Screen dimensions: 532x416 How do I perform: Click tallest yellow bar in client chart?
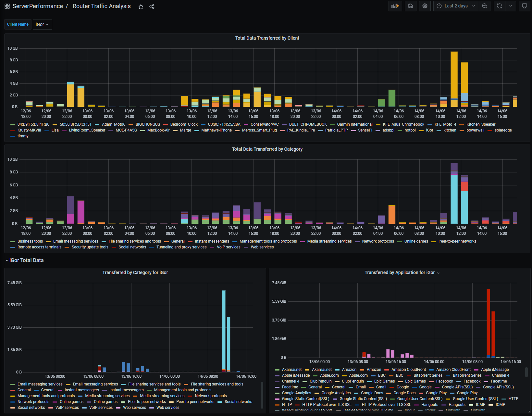[454, 75]
